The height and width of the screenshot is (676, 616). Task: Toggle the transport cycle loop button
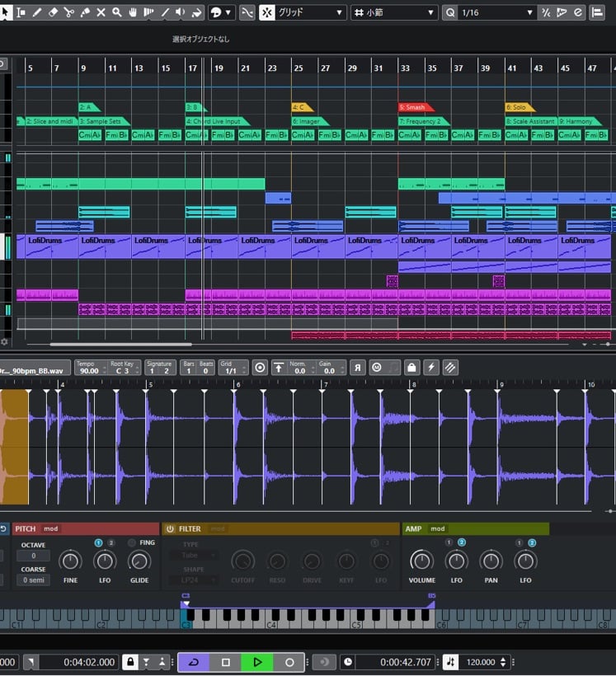(194, 662)
